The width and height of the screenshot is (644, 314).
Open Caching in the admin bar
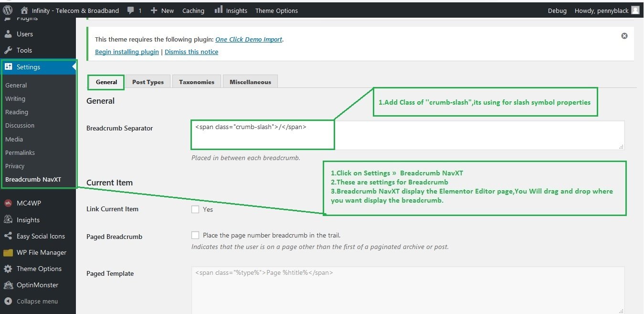pyautogui.click(x=193, y=11)
